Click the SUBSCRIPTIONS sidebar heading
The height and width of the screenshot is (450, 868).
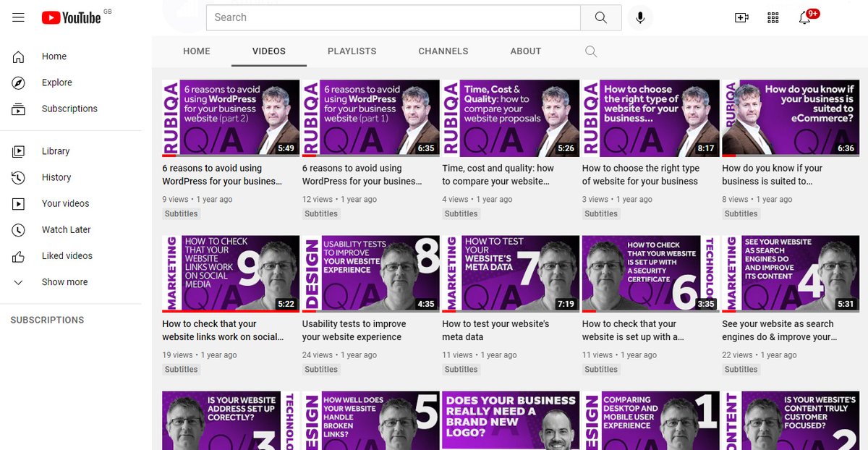point(47,320)
